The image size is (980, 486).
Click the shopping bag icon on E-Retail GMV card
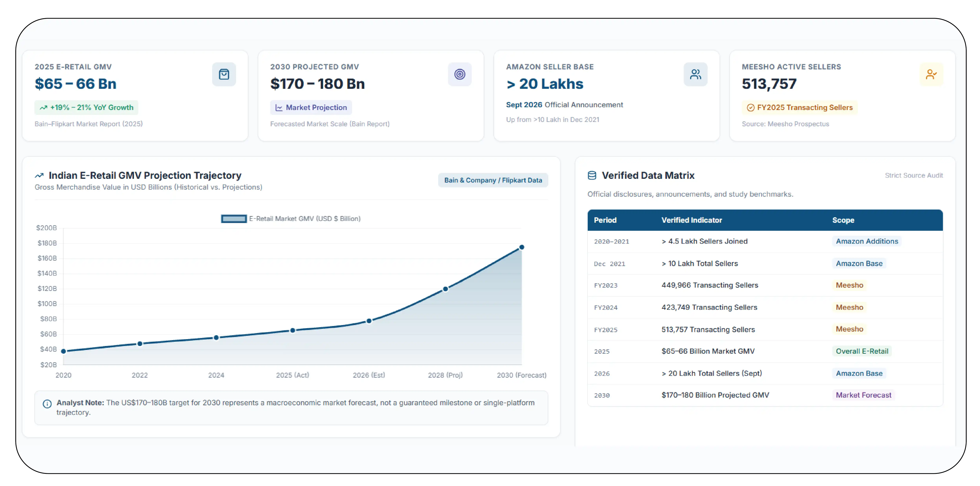pos(224,74)
